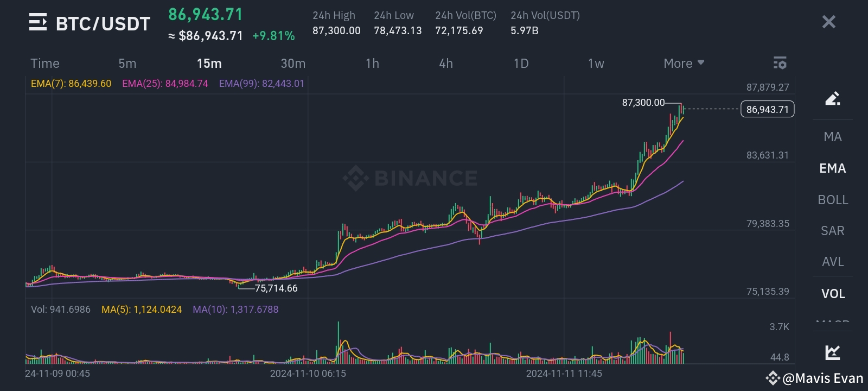The image size is (868, 391).
Task: Disable the VOL indicator
Action: point(832,294)
